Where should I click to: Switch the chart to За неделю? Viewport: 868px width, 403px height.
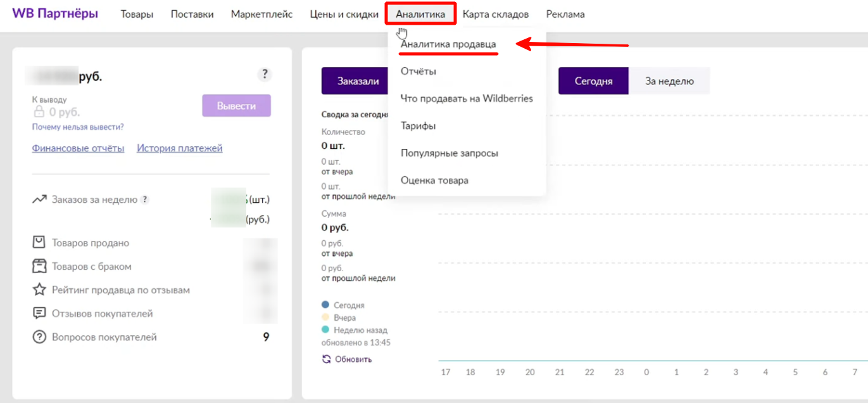click(x=669, y=81)
